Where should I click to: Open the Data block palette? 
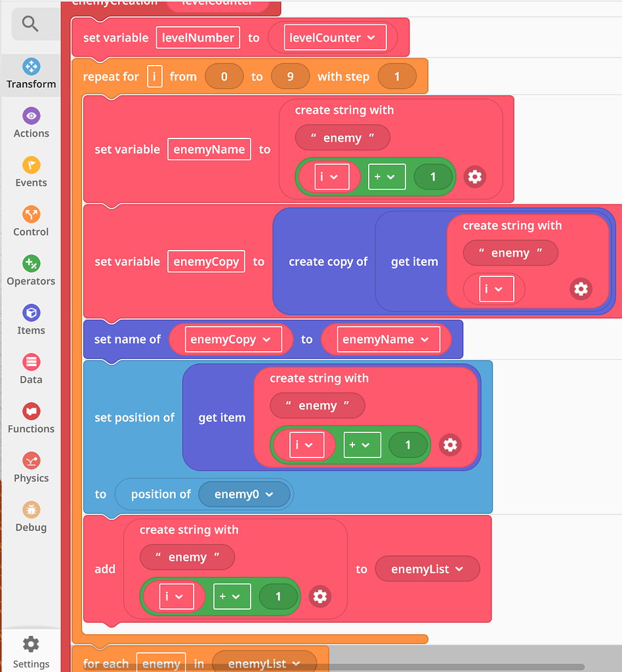[x=30, y=369]
